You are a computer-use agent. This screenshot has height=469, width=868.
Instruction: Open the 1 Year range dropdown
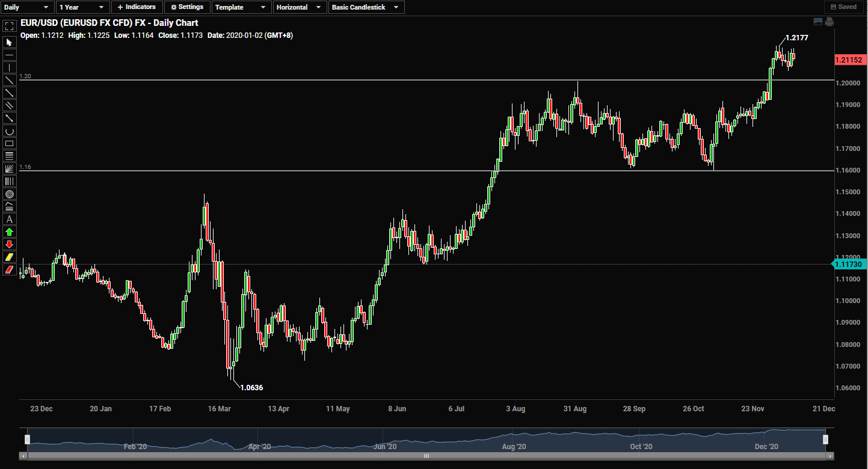tap(83, 7)
